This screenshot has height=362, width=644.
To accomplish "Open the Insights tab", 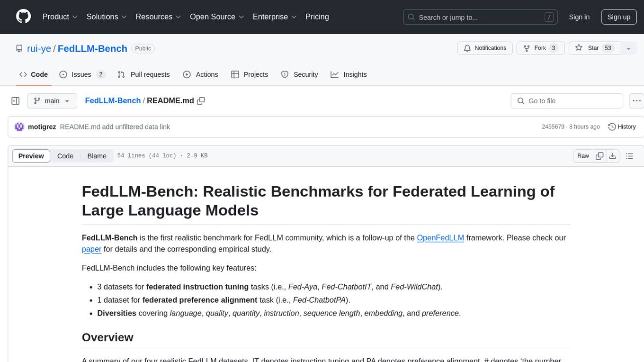I will click(349, 74).
